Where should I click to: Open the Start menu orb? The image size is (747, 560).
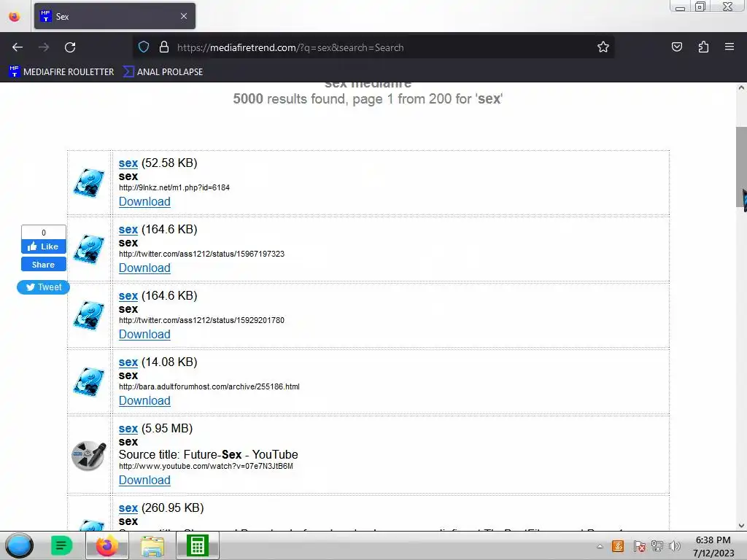[20, 545]
